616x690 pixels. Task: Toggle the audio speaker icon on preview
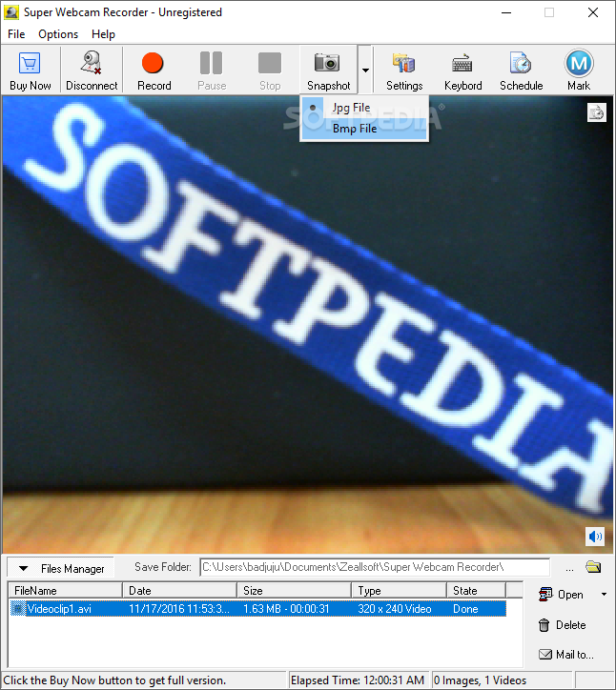[595, 536]
